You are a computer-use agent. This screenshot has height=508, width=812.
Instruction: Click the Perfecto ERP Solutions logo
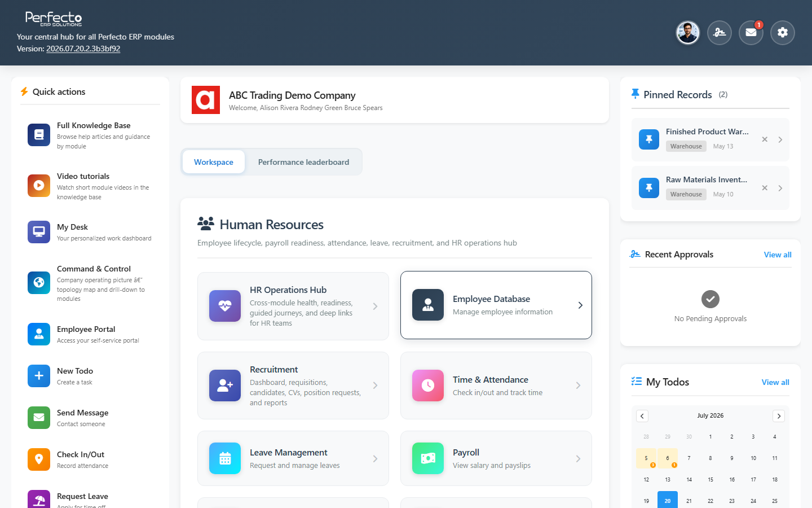click(x=54, y=19)
